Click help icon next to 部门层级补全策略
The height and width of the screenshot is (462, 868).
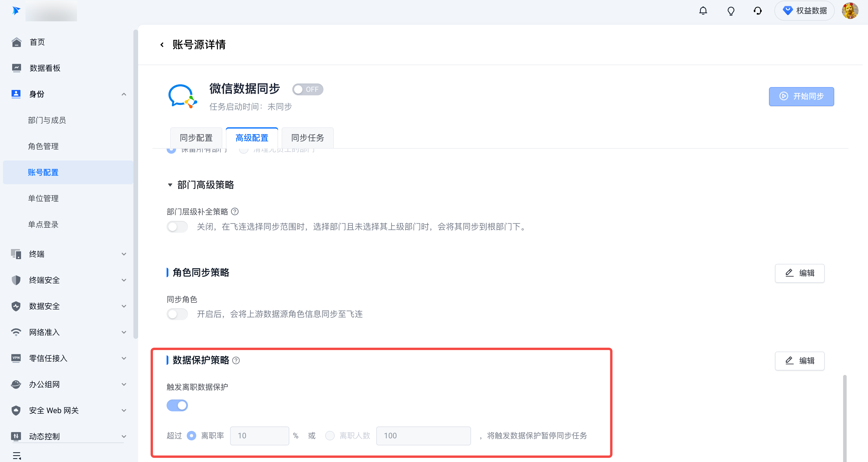click(235, 211)
